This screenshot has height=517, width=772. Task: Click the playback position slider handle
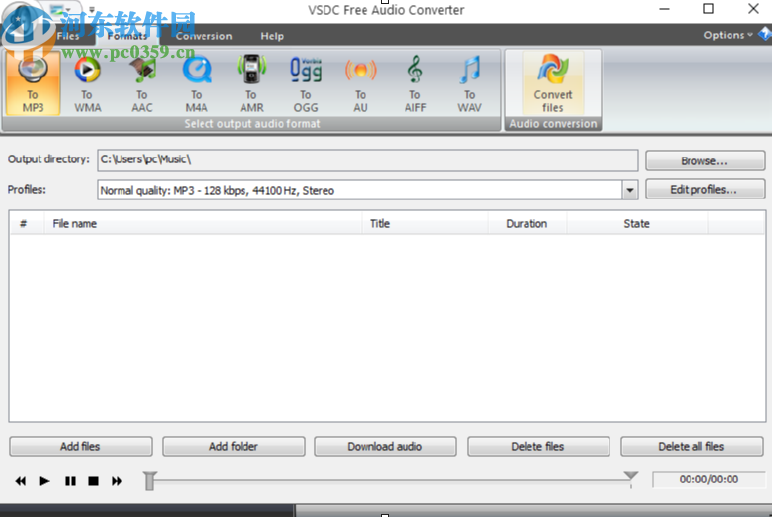click(150, 481)
